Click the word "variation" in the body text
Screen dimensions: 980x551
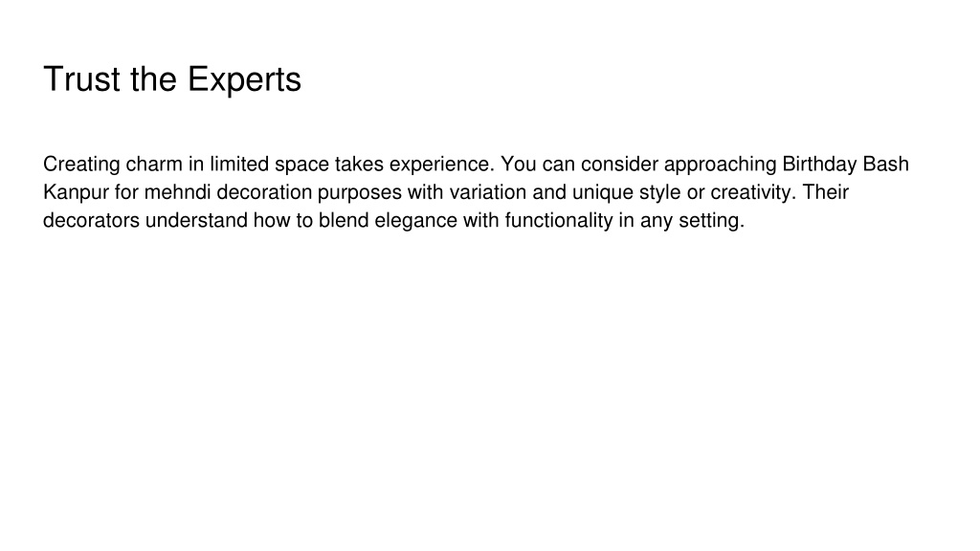[x=487, y=191]
